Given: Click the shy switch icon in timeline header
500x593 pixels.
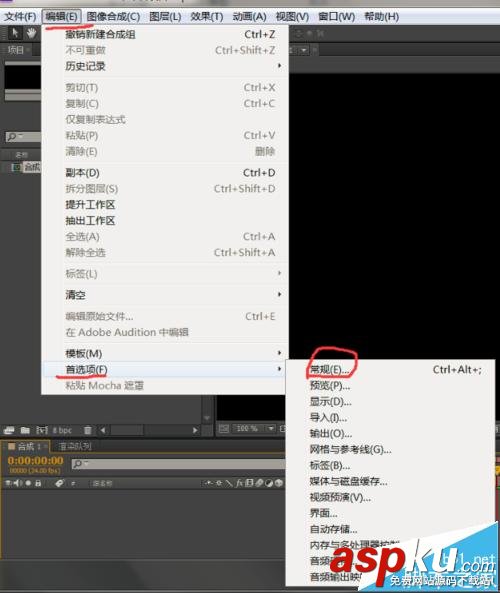Looking at the screenshot, I should point(208,483).
